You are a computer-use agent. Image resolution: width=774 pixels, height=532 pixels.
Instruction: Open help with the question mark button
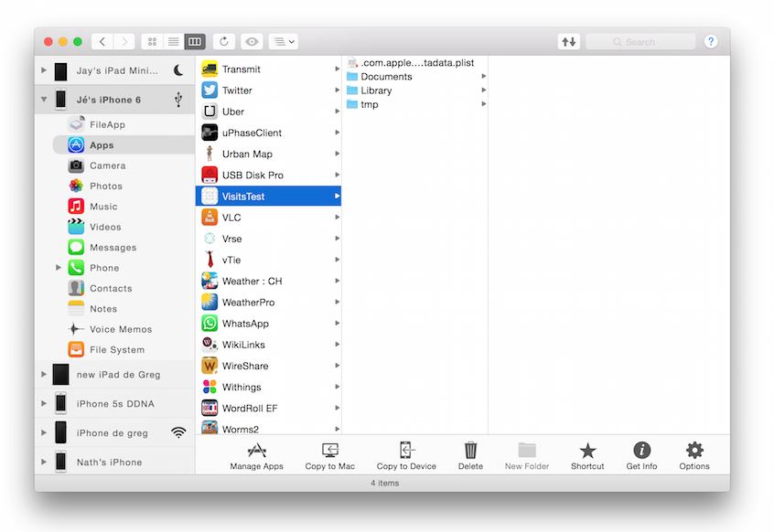(710, 42)
